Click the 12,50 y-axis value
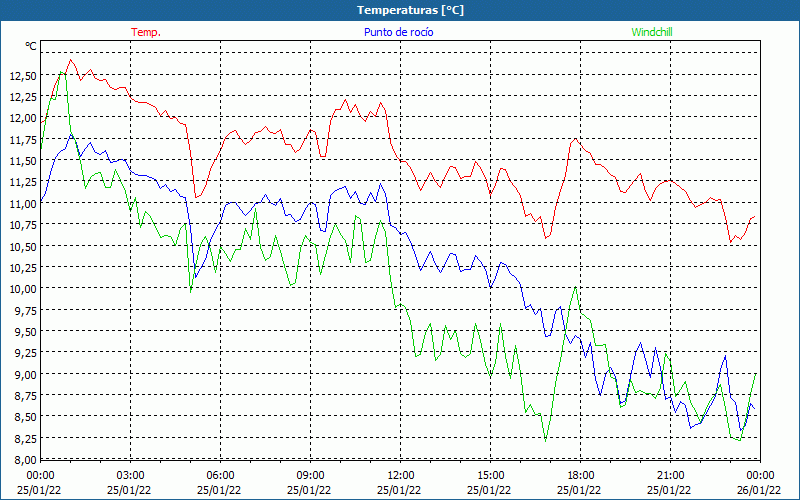Screen dimensions: 800x500 23,76
